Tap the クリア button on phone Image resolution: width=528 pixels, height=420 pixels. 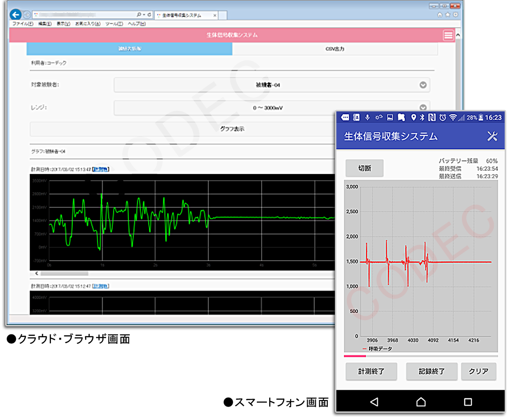[479, 371]
